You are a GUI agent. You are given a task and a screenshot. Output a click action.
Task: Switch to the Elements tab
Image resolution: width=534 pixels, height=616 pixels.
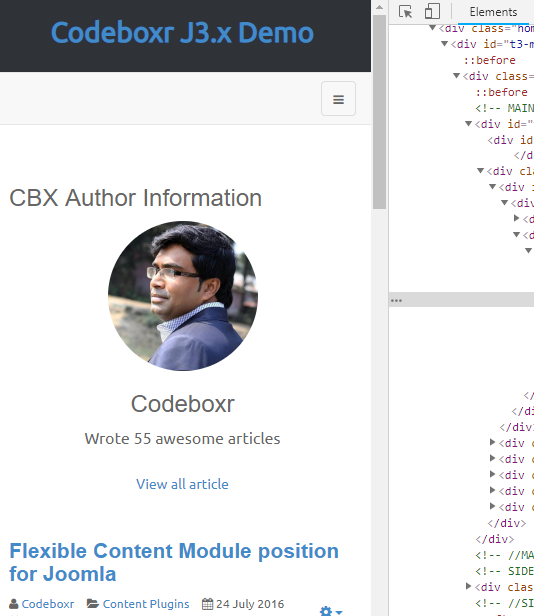(x=493, y=12)
